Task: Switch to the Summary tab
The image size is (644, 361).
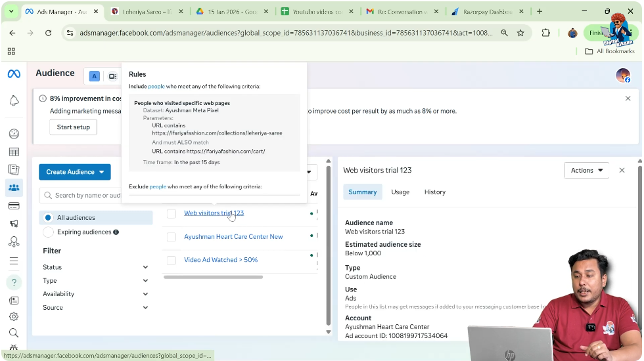Action: (x=362, y=192)
